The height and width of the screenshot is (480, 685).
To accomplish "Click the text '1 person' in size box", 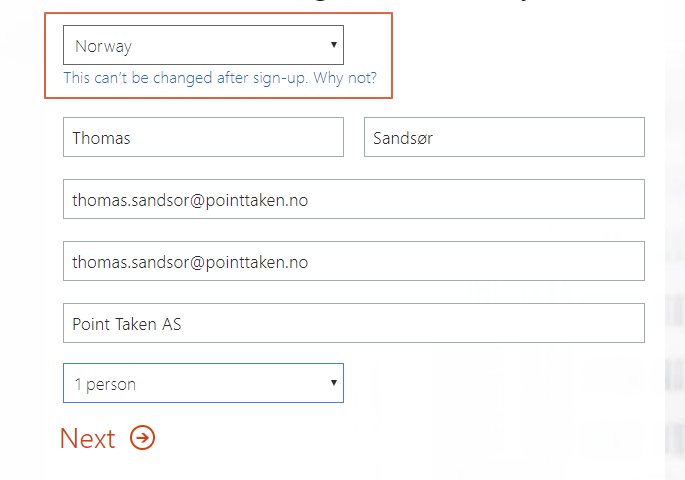I will 105,384.
